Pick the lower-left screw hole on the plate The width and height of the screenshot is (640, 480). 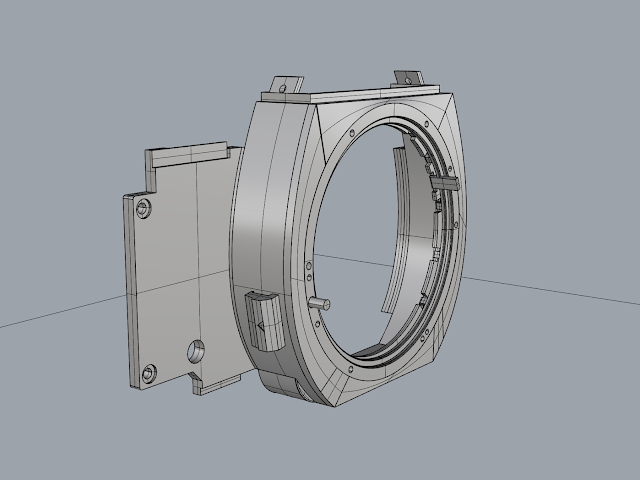(x=149, y=373)
